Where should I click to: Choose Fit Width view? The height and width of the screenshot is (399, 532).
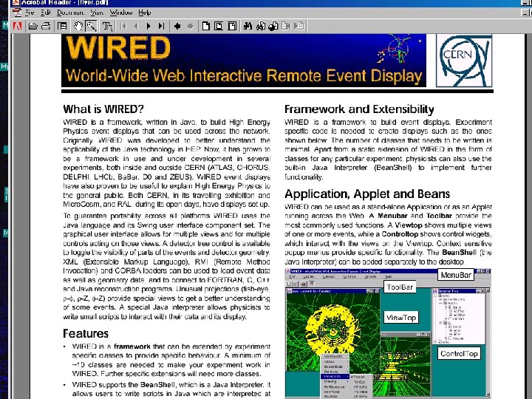coord(232,26)
